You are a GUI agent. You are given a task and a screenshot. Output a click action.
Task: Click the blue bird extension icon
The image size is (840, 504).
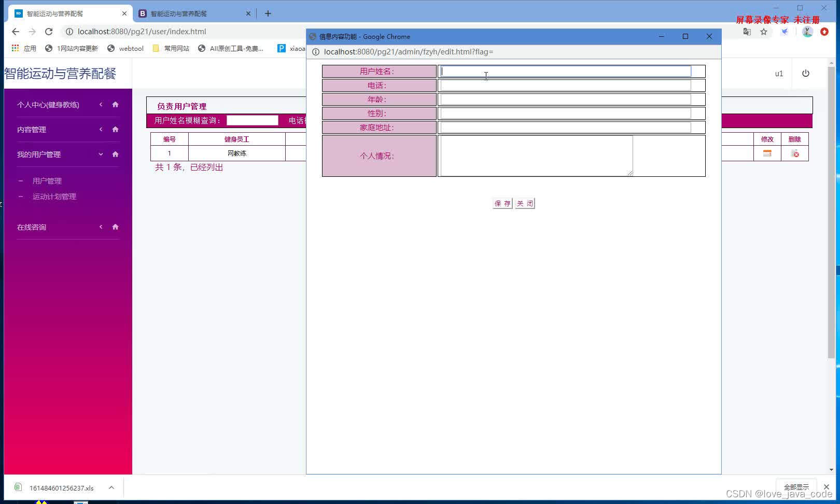pos(785,32)
